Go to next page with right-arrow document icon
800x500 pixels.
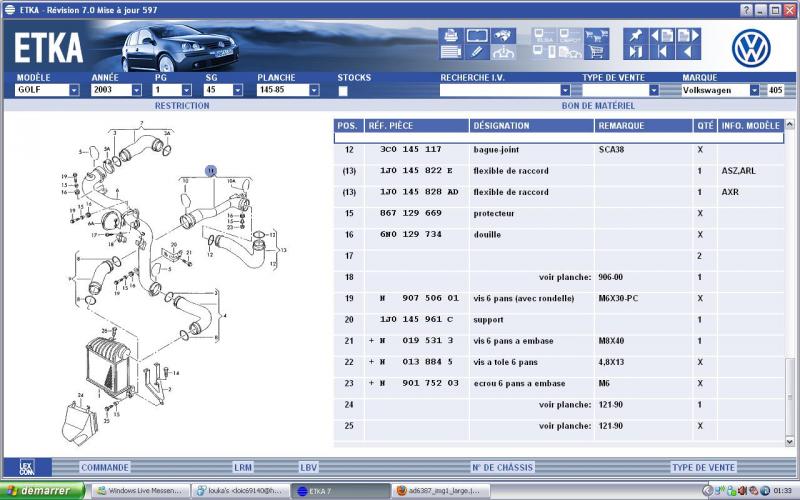pos(688,36)
